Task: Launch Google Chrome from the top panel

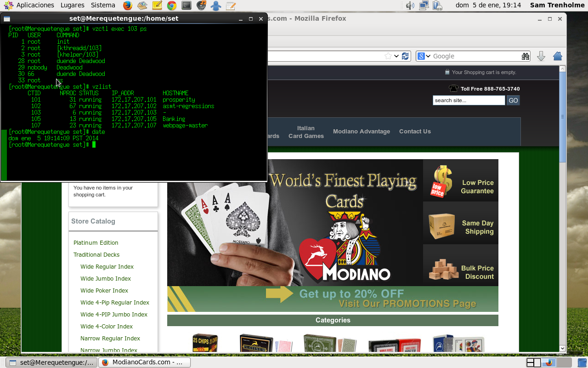Action: [172, 6]
